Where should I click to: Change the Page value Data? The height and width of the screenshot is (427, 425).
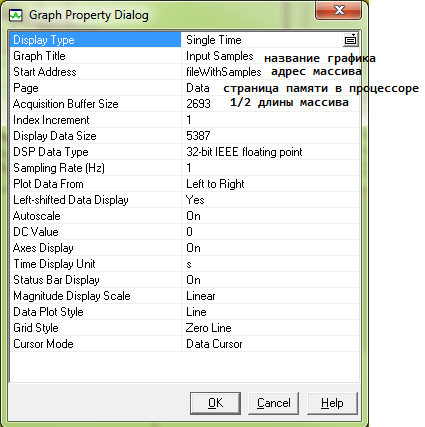tap(198, 88)
